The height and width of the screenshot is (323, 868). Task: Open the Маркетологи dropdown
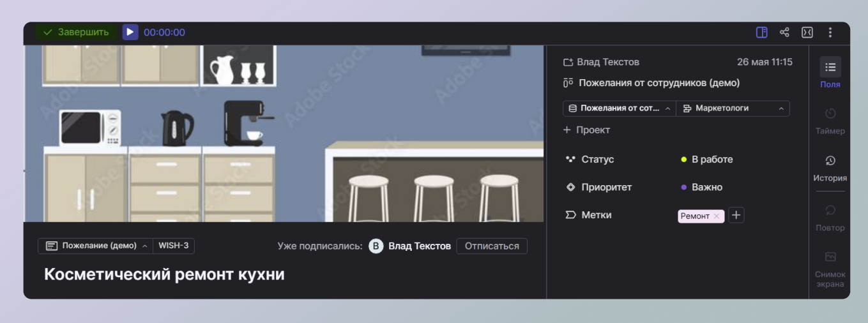click(x=733, y=109)
